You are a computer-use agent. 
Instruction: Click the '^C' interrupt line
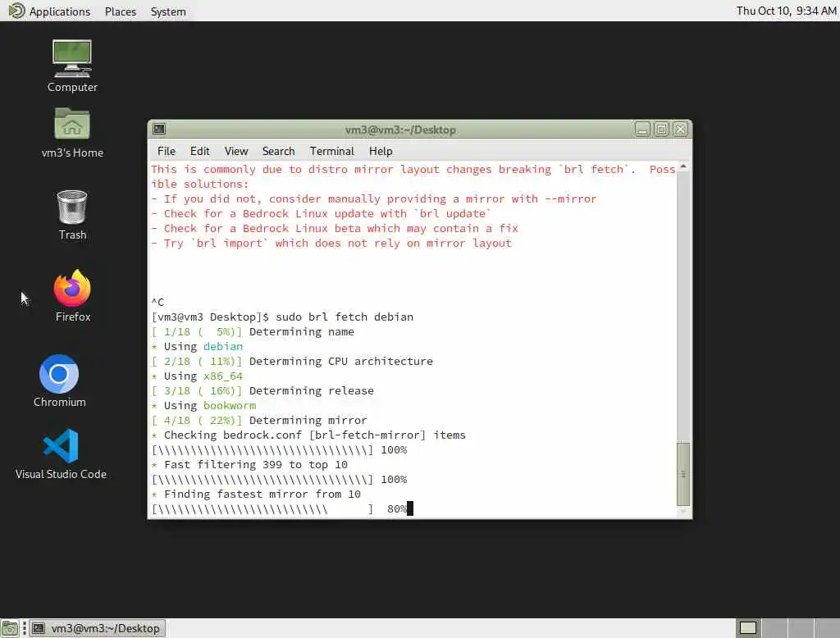157,302
